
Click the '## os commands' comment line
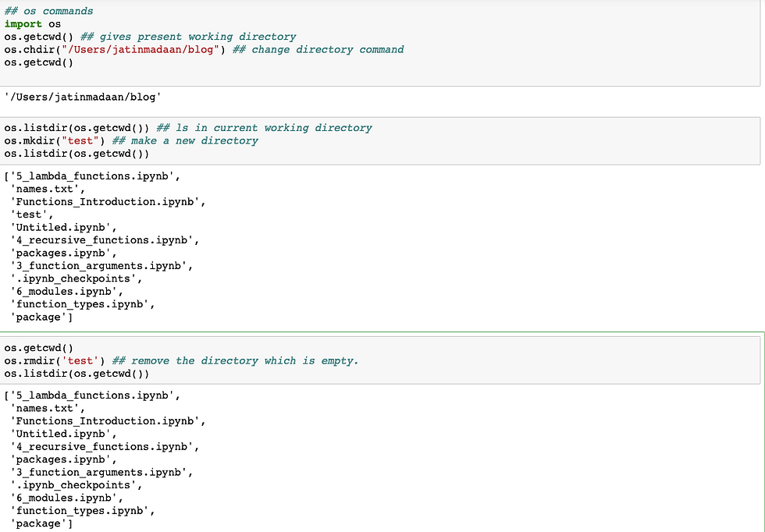click(48, 11)
